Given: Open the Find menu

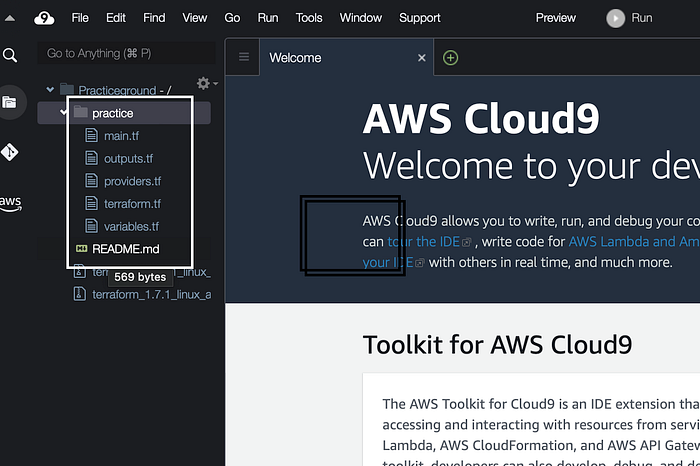Looking at the screenshot, I should click(x=154, y=18).
